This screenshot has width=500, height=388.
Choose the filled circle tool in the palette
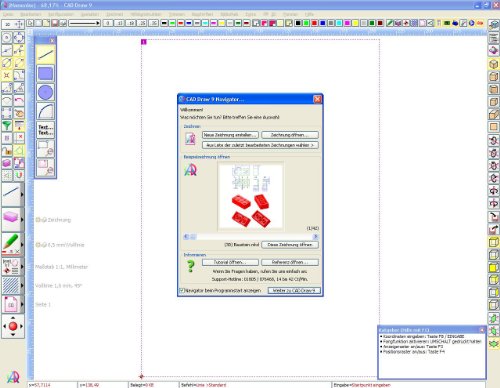click(45, 92)
